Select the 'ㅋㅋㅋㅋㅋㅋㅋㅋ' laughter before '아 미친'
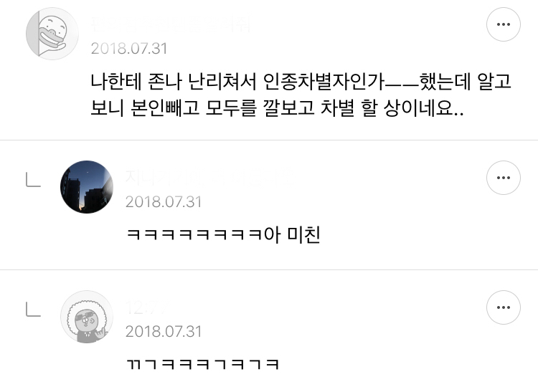538x392 pixels. pyautogui.click(x=194, y=235)
